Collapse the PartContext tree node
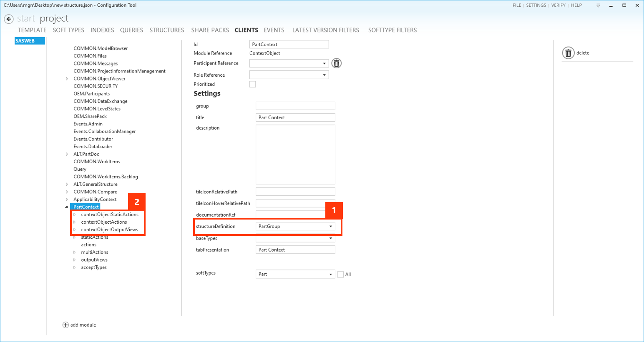The image size is (644, 342). 67,207
